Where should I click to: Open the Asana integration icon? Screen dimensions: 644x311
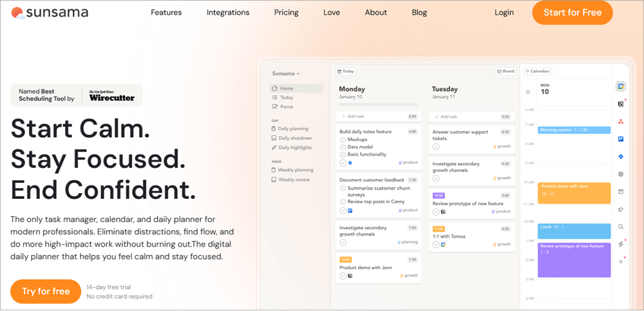point(621,122)
